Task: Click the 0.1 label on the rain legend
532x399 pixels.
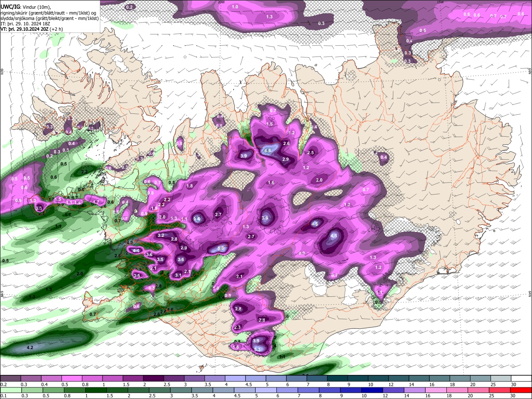Action: [3, 396]
